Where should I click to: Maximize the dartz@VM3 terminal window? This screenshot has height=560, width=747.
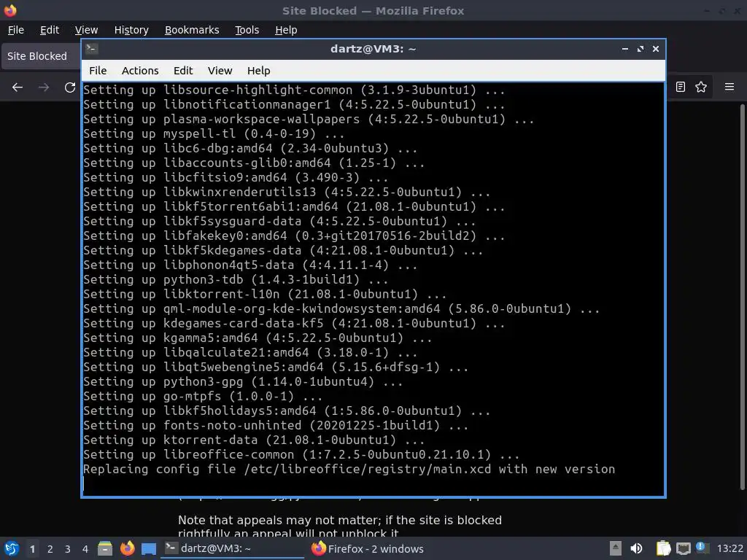point(640,49)
